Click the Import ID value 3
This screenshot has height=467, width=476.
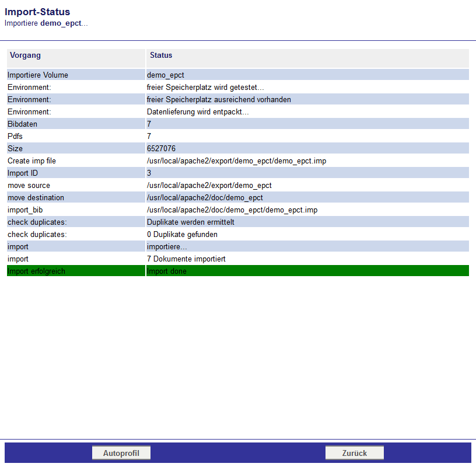(x=149, y=173)
